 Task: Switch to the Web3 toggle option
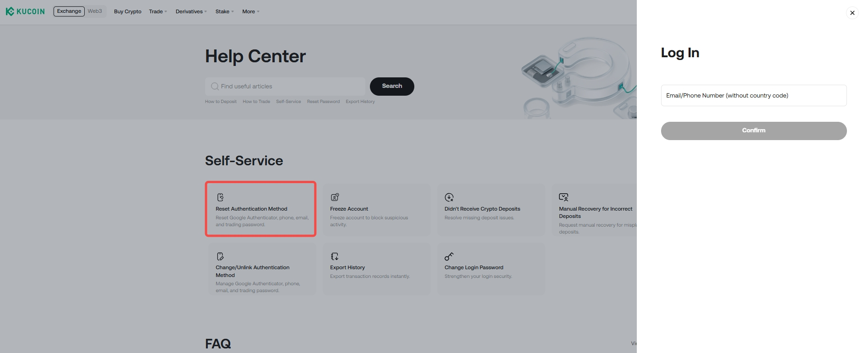pos(95,11)
